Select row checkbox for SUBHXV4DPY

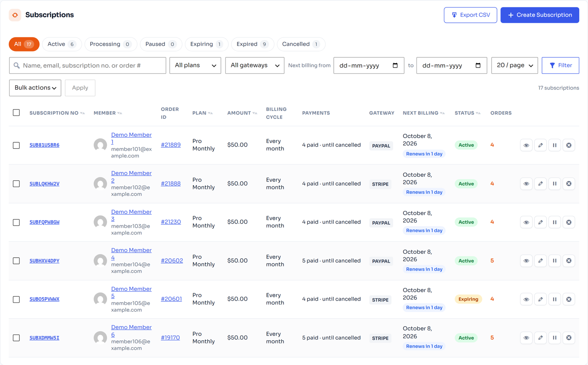pos(16,261)
